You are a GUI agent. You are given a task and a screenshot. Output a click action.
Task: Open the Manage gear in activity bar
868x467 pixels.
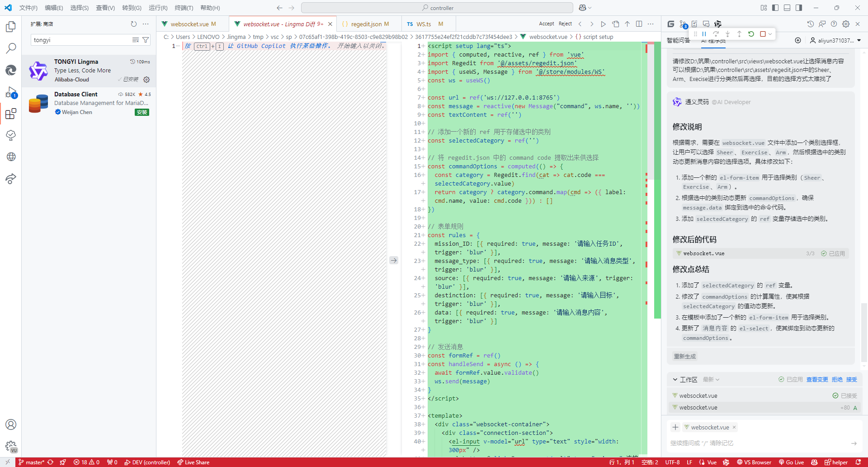(x=11, y=447)
